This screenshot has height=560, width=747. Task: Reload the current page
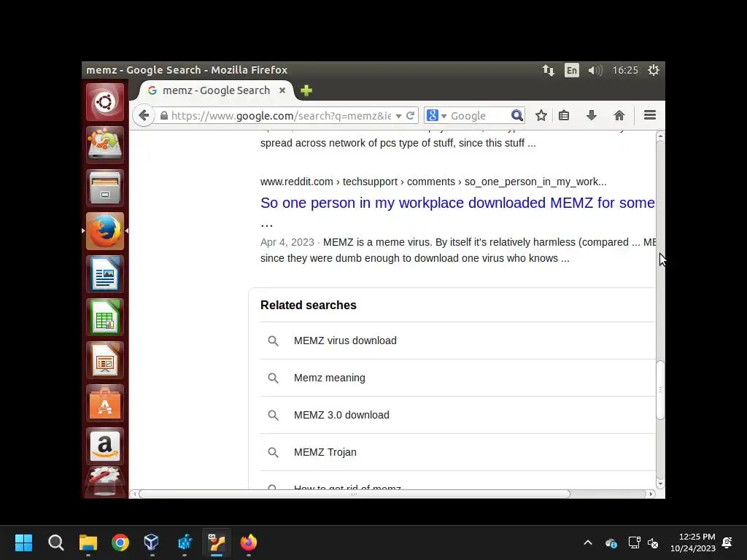coord(410,116)
